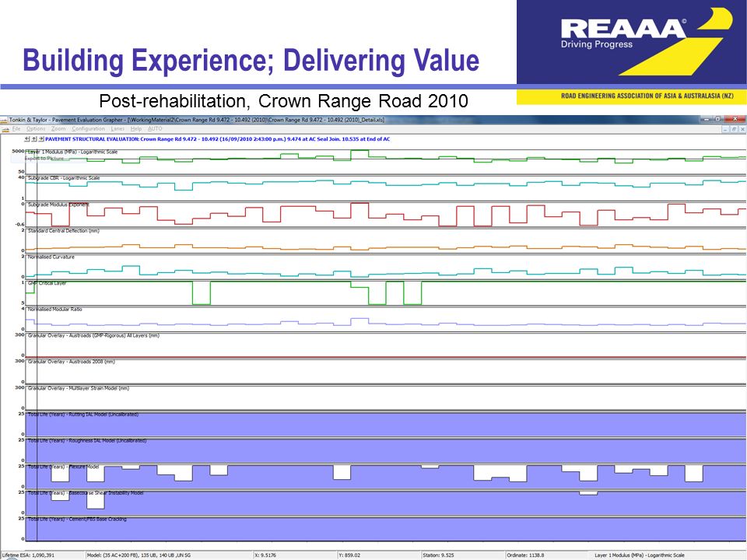
Task: Close the inner document window
Action: point(742,129)
